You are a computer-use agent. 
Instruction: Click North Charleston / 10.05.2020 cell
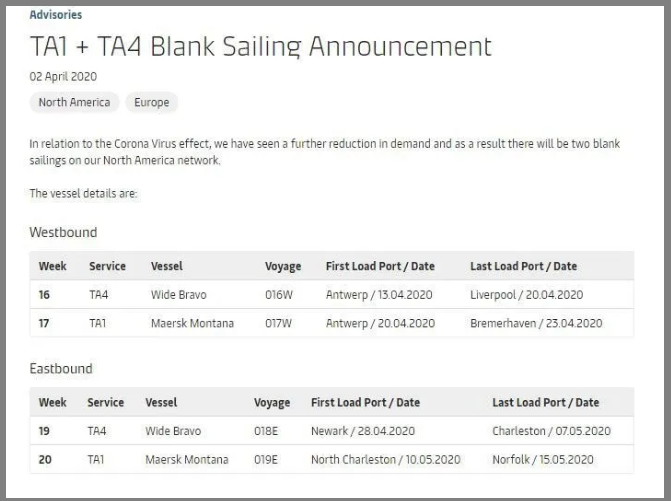pyautogui.click(x=385, y=460)
